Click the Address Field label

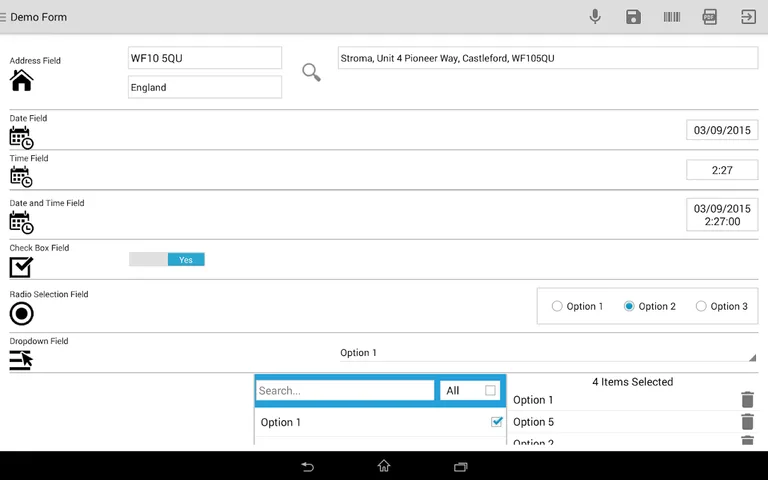click(35, 61)
